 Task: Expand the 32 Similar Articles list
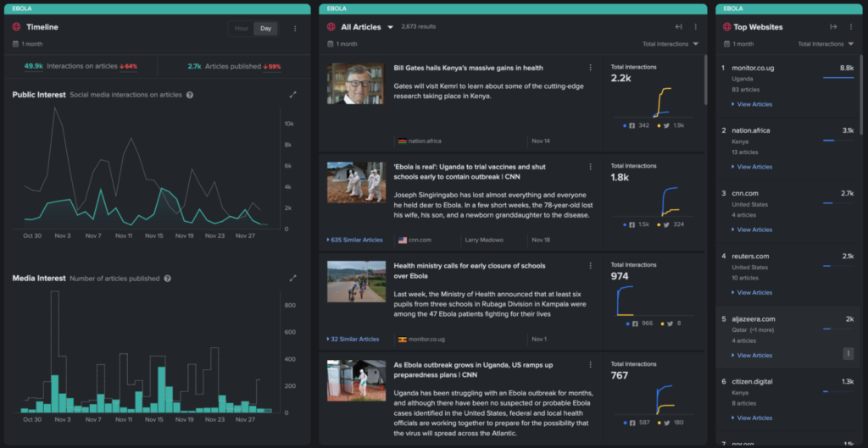pos(353,339)
